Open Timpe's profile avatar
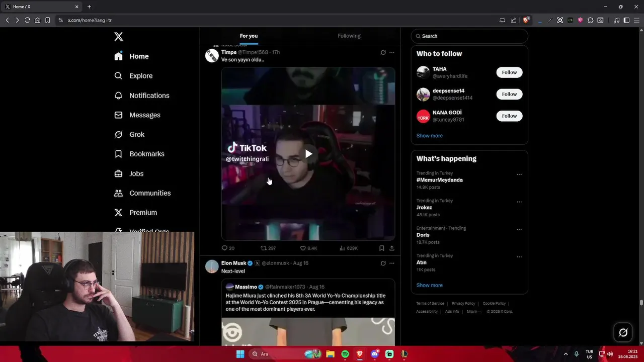The height and width of the screenshot is (362, 644). tap(212, 56)
